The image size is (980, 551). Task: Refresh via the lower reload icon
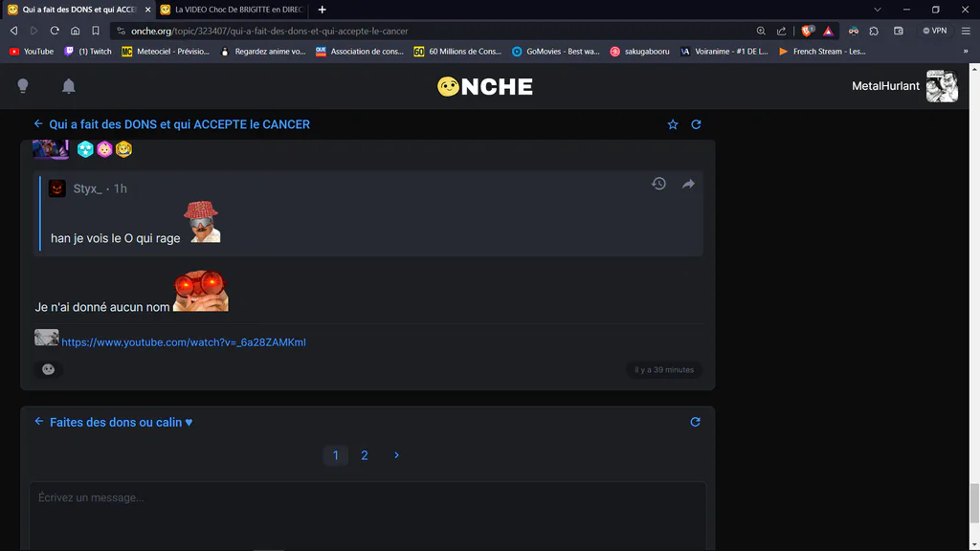pos(695,422)
